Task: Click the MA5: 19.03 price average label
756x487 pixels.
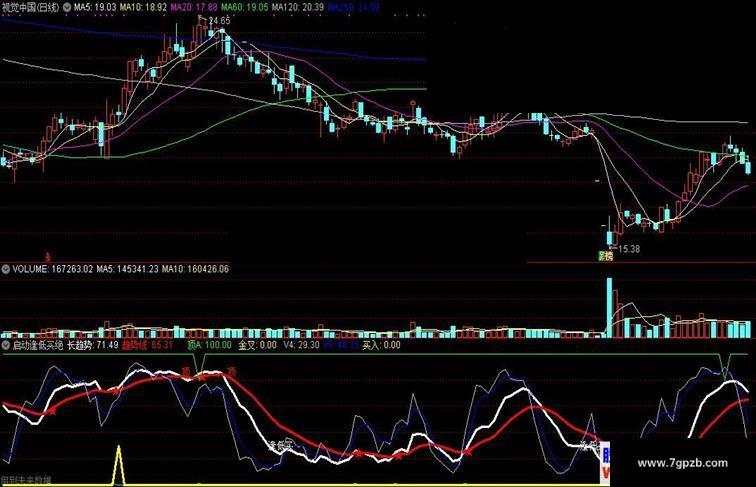Action: click(95, 8)
